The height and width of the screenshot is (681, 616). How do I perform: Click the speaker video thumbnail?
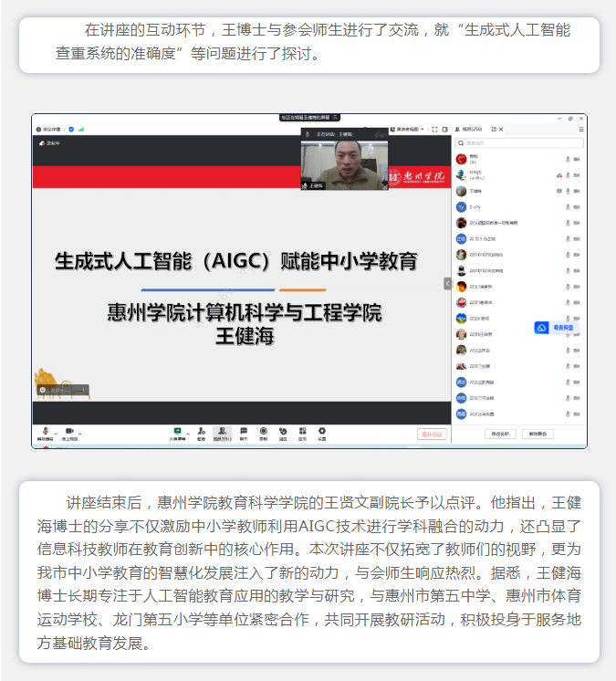(x=345, y=164)
